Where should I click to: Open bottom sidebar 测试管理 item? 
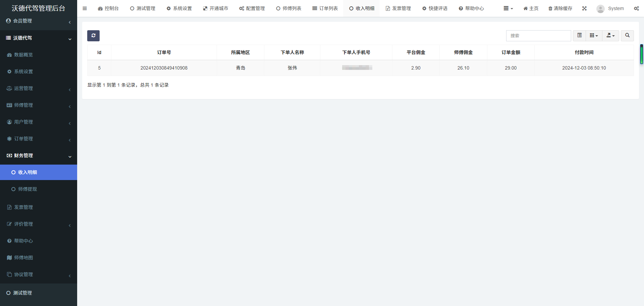[39, 293]
